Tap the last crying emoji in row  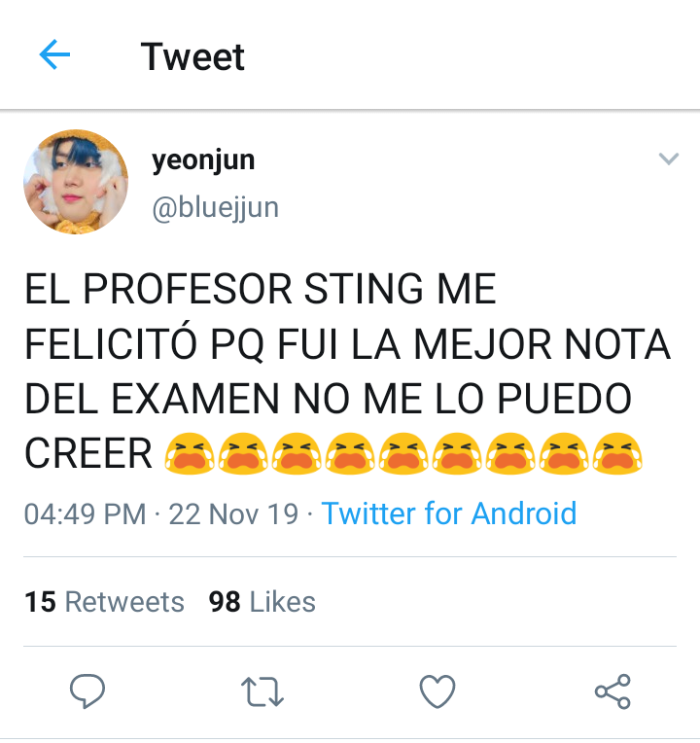tap(617, 453)
